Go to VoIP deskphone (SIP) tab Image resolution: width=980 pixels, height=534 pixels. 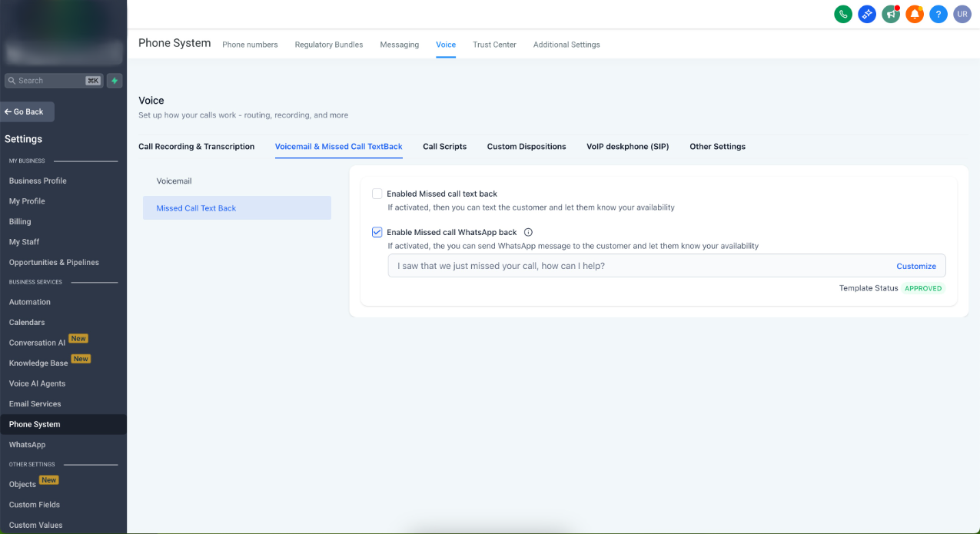click(628, 147)
